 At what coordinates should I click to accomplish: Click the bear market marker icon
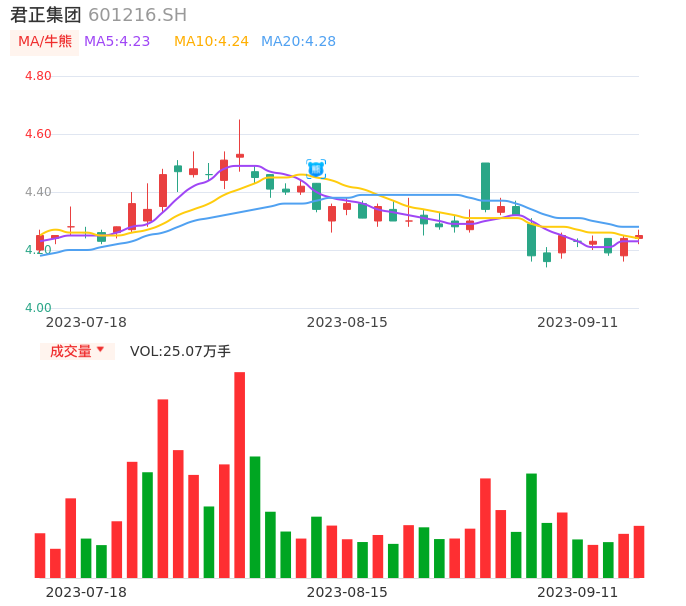[x=316, y=169]
